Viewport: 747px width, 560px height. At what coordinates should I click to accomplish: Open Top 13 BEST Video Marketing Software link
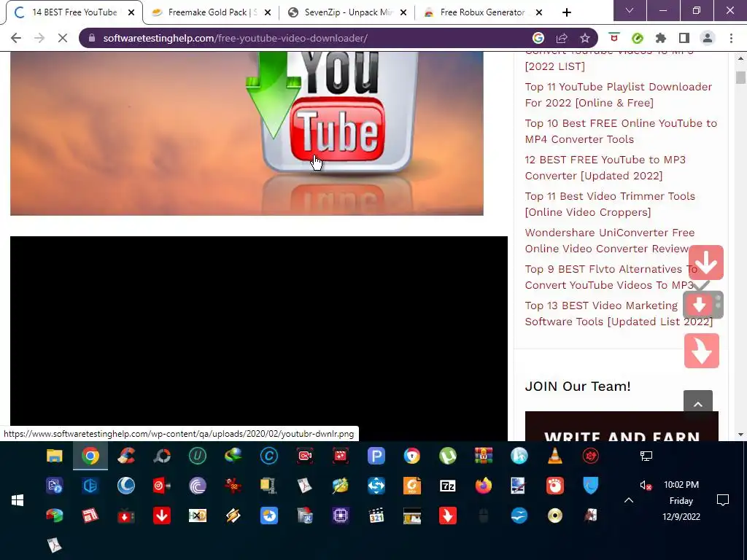pos(619,314)
